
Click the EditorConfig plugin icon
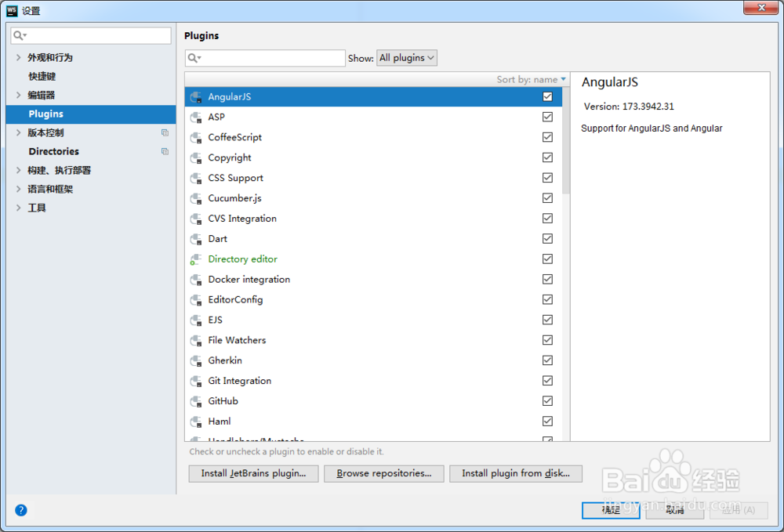196,300
